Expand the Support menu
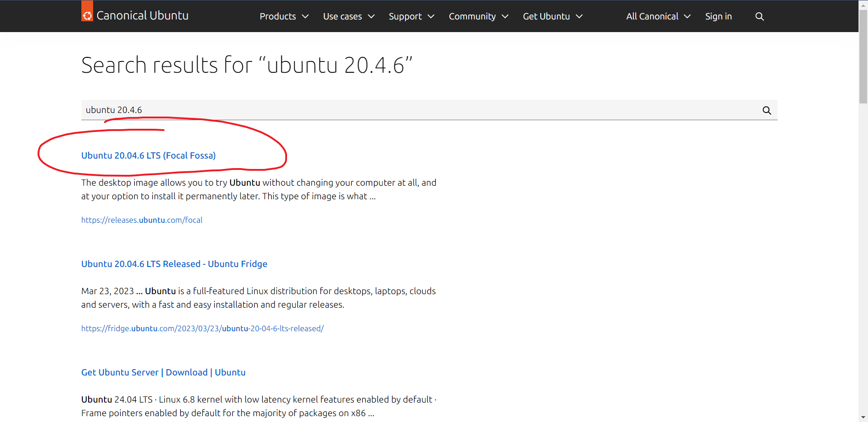Image resolution: width=868 pixels, height=422 pixels. (411, 17)
